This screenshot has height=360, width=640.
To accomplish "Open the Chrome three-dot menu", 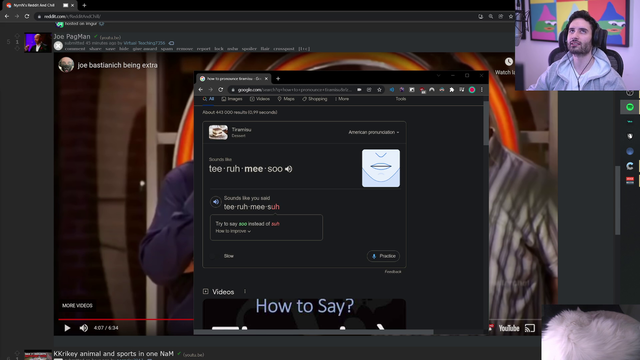I will click(482, 90).
